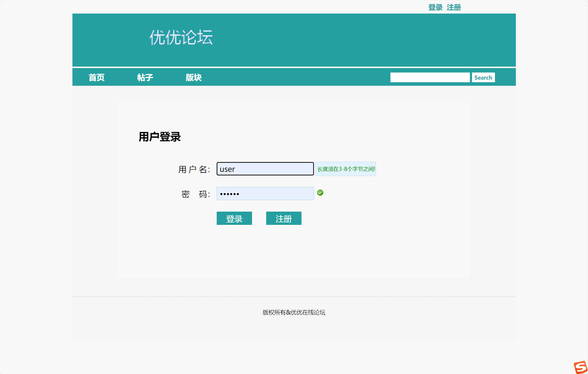
Task: Click the 用户登录 heading
Action: tap(160, 136)
